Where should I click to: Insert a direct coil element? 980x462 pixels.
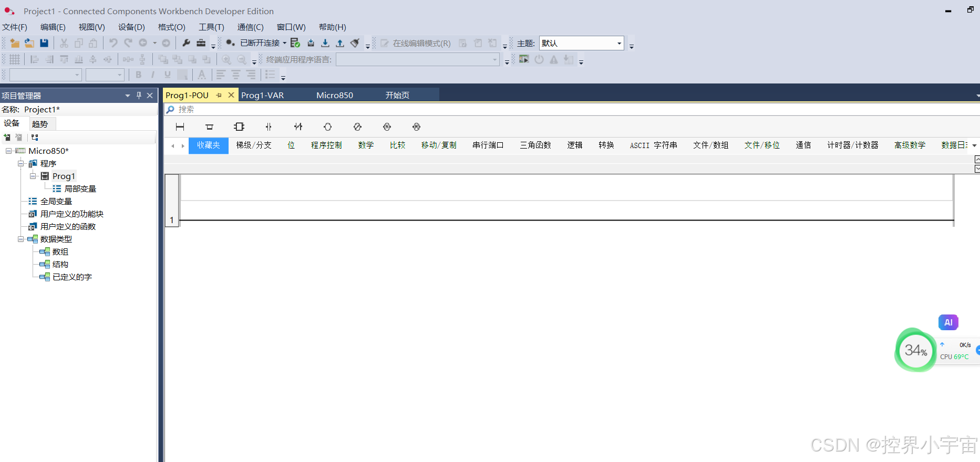327,127
